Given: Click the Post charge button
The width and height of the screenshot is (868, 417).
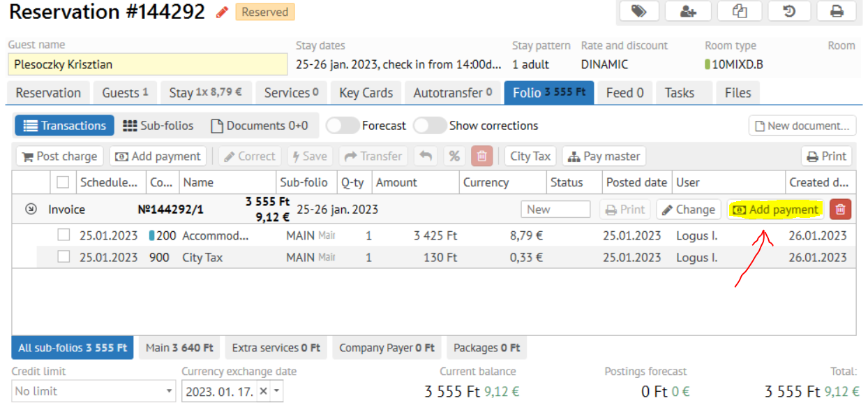Looking at the screenshot, I should coord(59,156).
